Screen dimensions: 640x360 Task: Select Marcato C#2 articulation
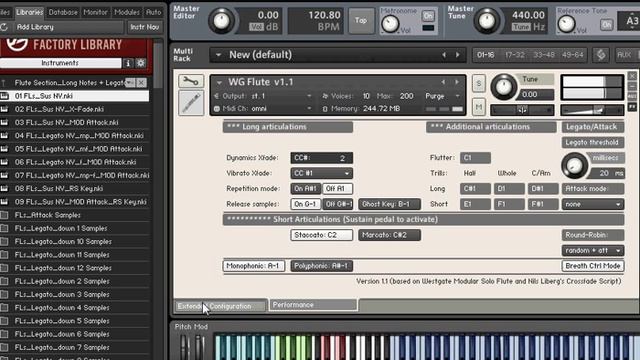point(389,235)
